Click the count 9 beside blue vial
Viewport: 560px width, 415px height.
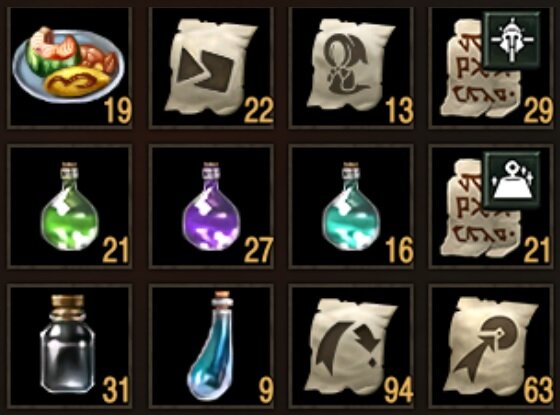[266, 390]
